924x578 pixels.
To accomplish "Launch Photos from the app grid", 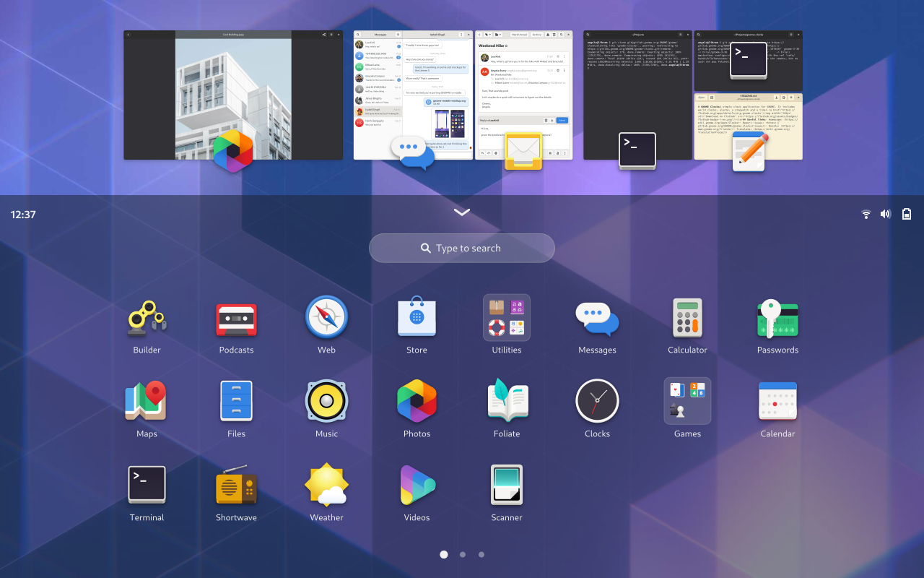I will tap(417, 402).
